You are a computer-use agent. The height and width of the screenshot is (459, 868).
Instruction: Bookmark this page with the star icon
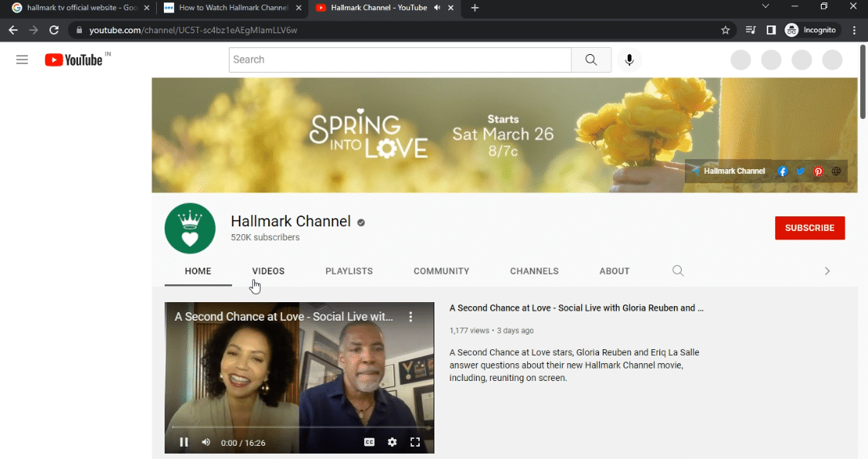pos(726,30)
